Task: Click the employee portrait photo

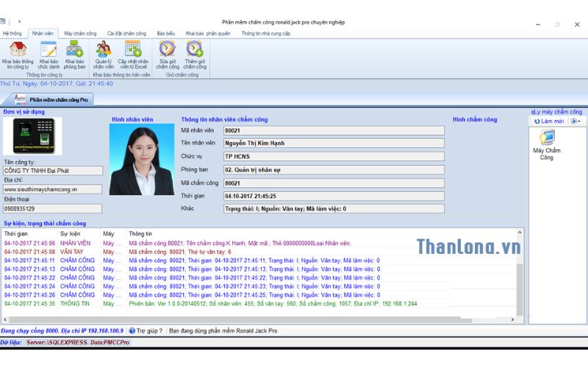Action: (142, 159)
